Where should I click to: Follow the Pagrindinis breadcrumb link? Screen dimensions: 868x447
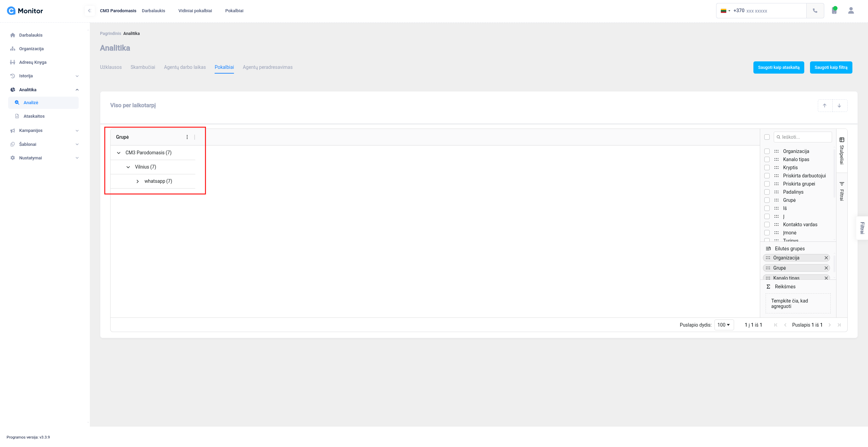click(111, 34)
